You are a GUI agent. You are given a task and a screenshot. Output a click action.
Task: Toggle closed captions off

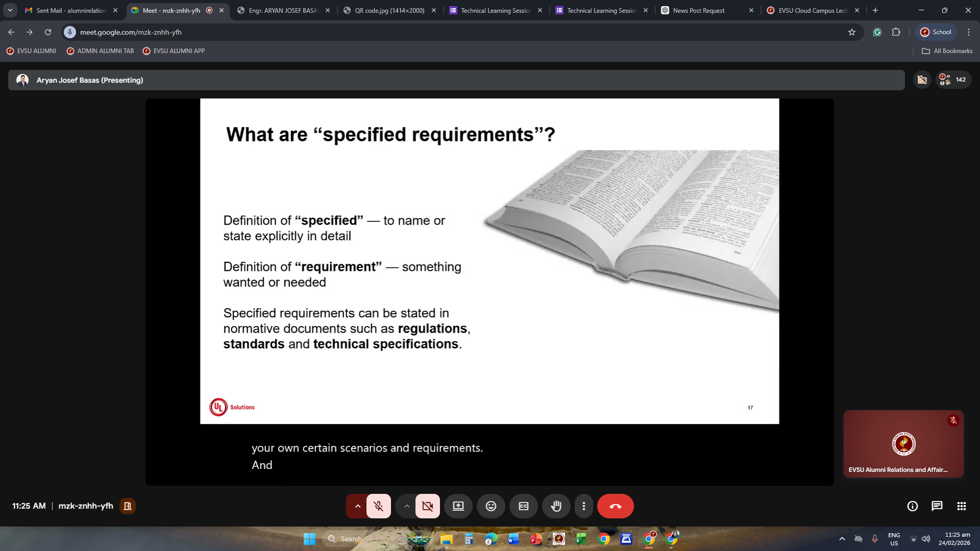pos(523,506)
